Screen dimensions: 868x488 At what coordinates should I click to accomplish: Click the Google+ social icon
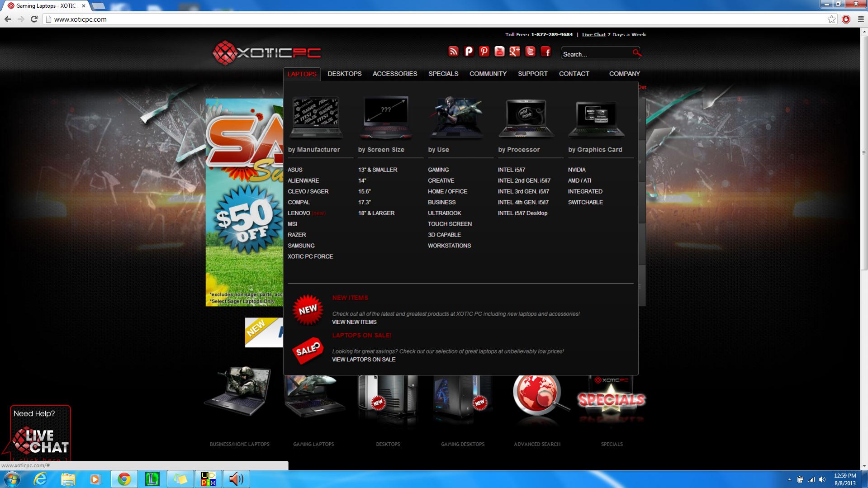515,52
